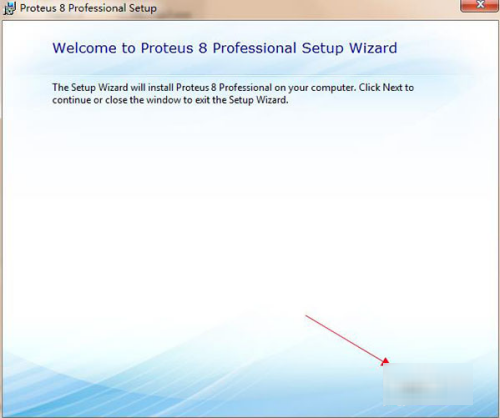Click the empty title bar area beside the title
Screen dimensions: 500x418
coord(300,9)
